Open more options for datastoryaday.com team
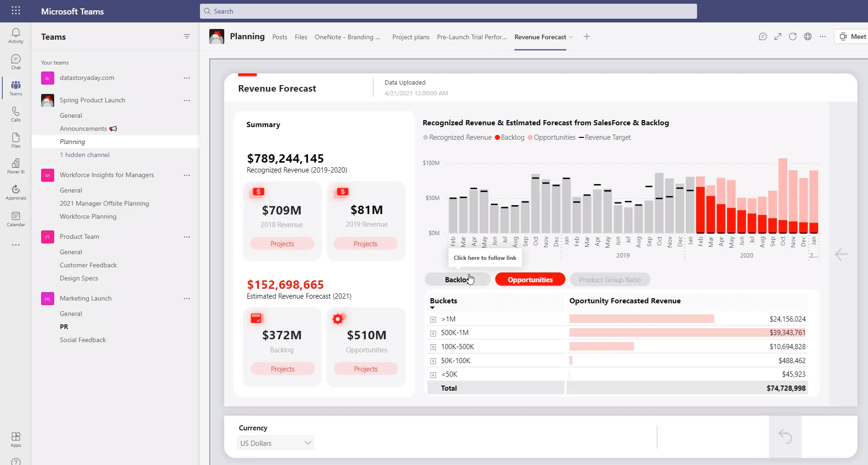This screenshot has height=465, width=868. tap(187, 78)
